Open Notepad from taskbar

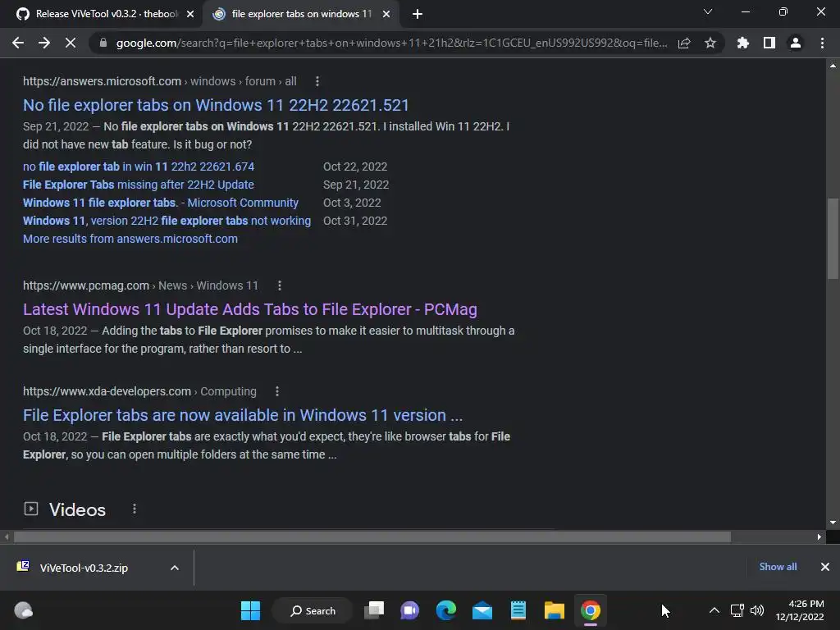(x=518, y=610)
